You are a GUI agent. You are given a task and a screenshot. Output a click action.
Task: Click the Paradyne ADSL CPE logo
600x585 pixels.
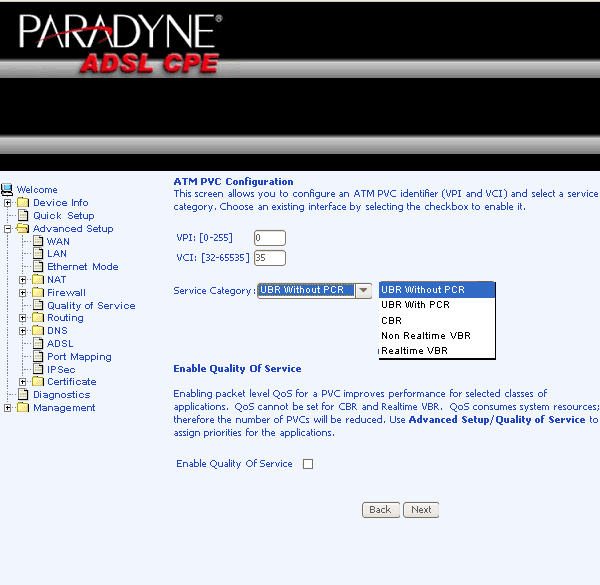(x=121, y=44)
